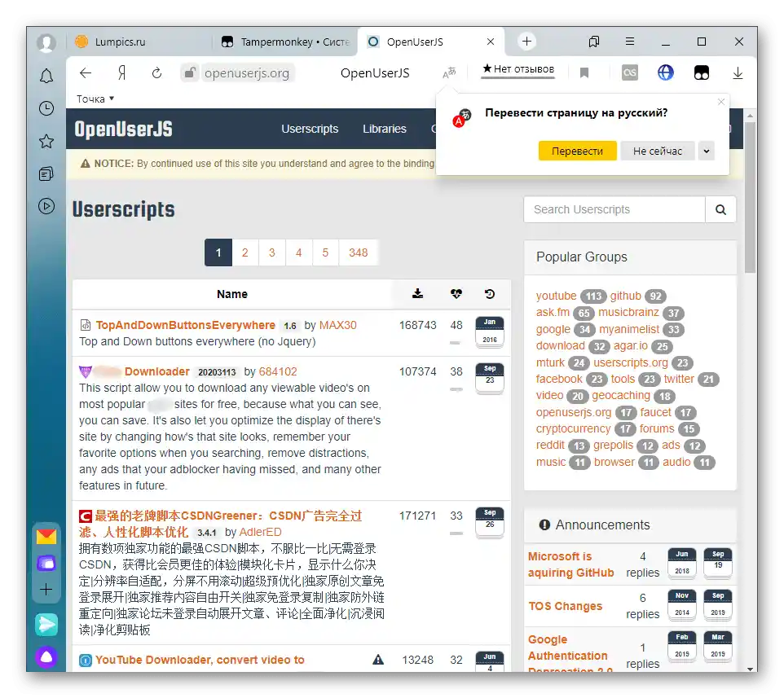Open author 684102 profile link
Image resolution: width=784 pixels, height=698 pixels.
click(x=278, y=371)
